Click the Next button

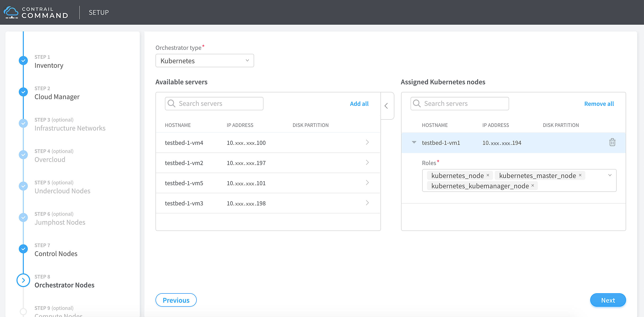pyautogui.click(x=608, y=300)
